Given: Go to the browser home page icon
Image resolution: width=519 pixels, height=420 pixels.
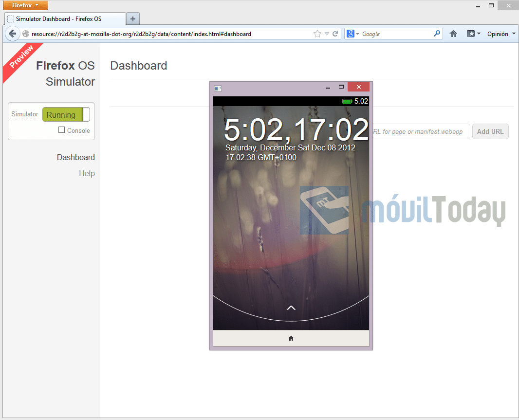Looking at the screenshot, I should (x=453, y=34).
